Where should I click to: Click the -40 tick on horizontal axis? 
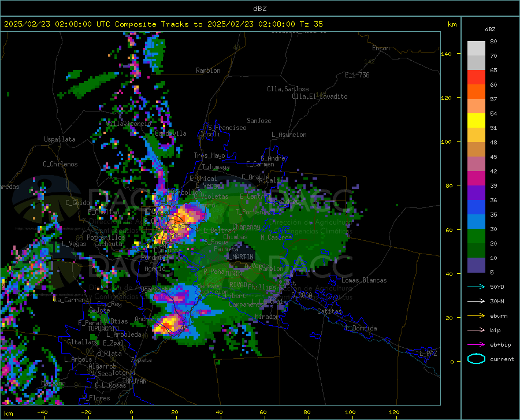42,412
